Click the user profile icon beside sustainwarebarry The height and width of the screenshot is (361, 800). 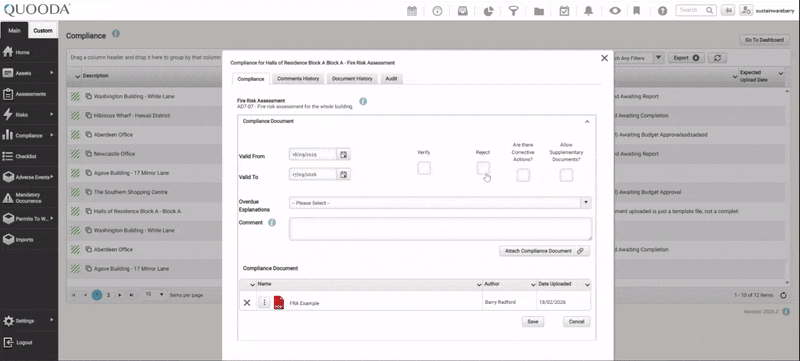click(x=746, y=10)
